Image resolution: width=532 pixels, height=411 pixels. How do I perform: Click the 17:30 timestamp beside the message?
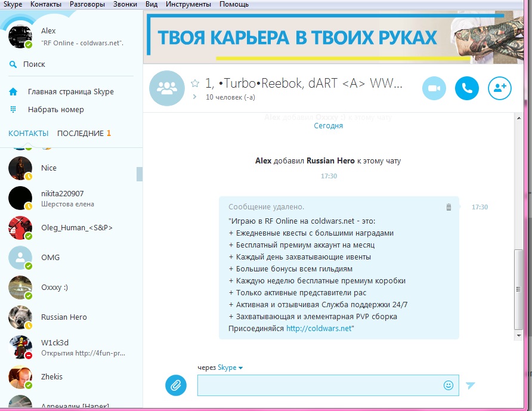pyautogui.click(x=480, y=207)
